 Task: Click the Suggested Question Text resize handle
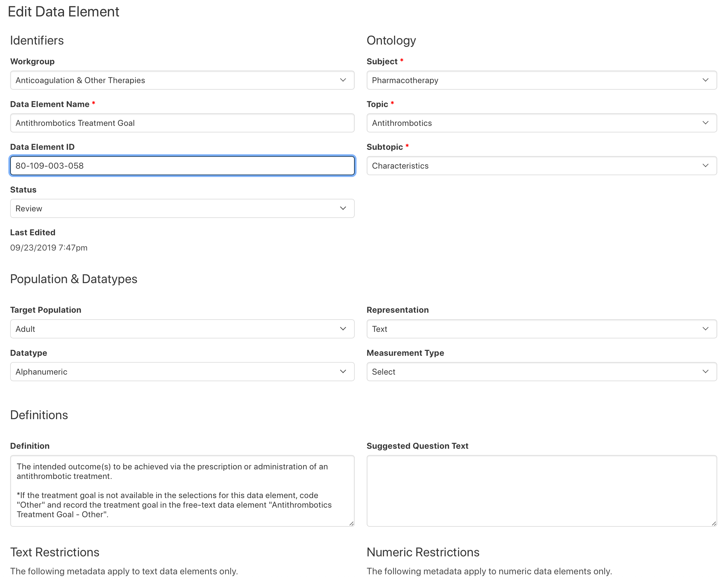click(714, 523)
